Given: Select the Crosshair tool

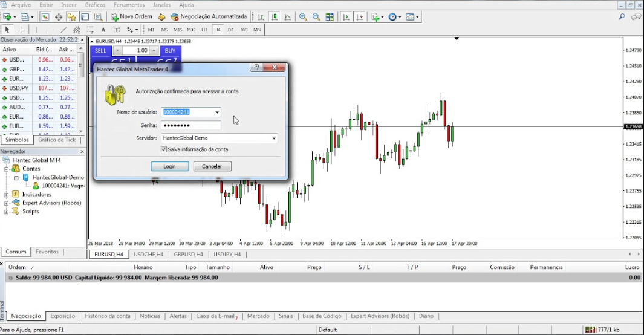Looking at the screenshot, I should pos(21,30).
